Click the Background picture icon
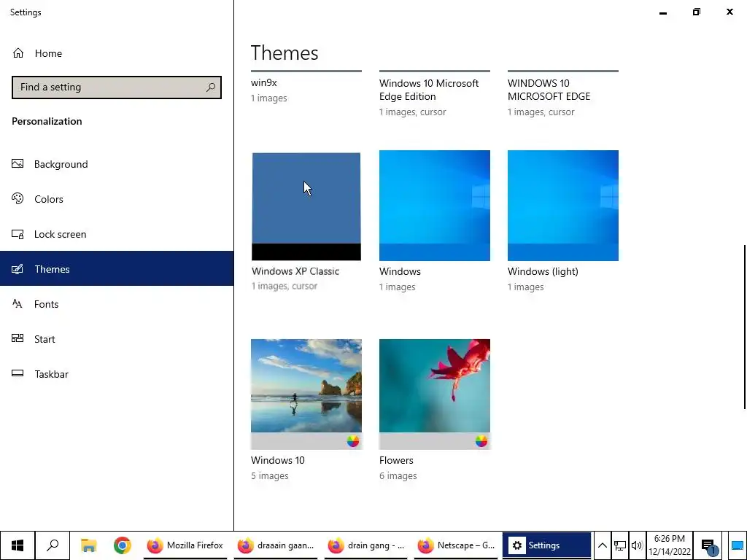747x560 pixels. 18,164
